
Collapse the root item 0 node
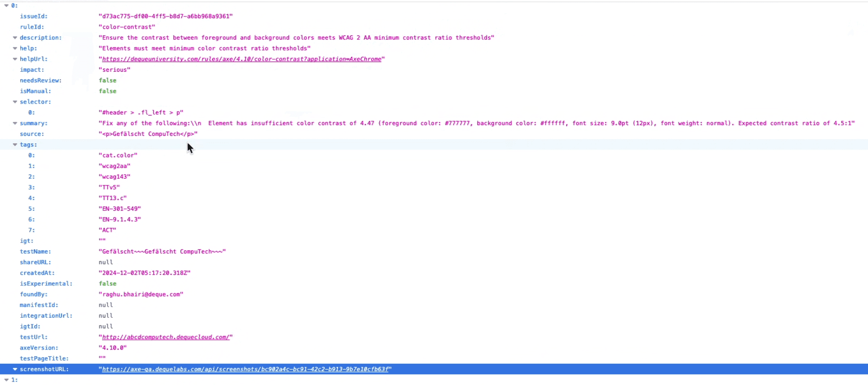(6, 6)
